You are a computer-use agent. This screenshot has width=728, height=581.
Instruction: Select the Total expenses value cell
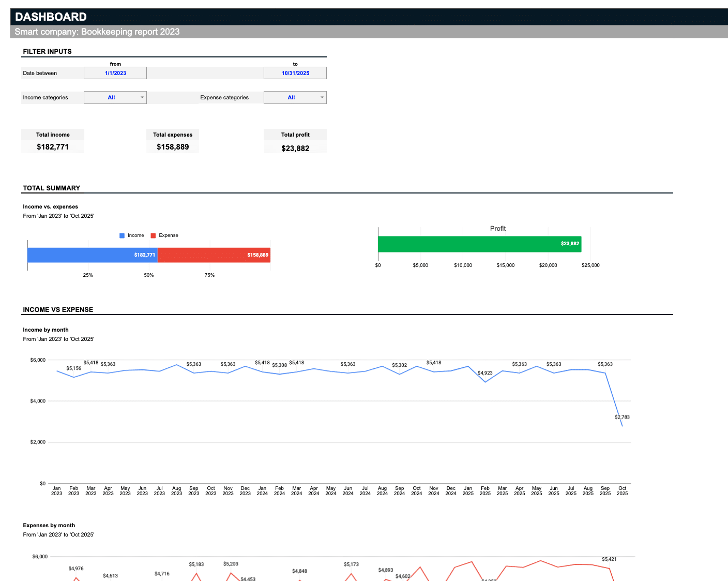(173, 147)
